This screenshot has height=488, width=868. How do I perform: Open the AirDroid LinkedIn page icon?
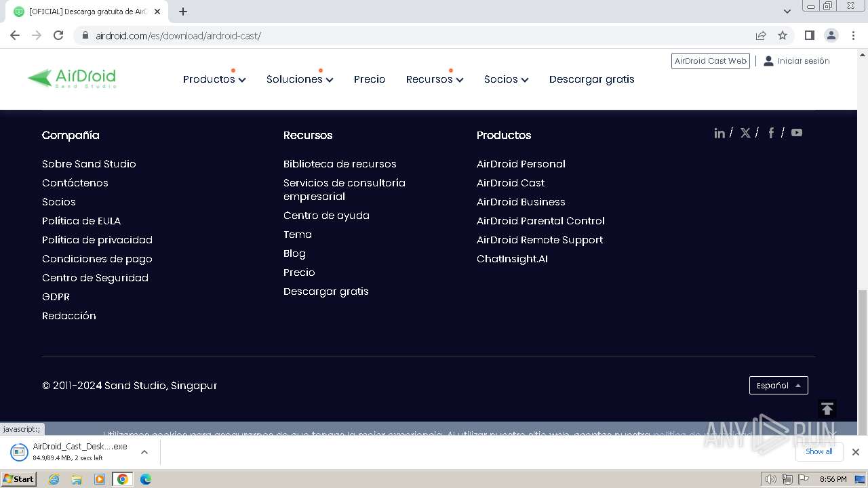[719, 133]
